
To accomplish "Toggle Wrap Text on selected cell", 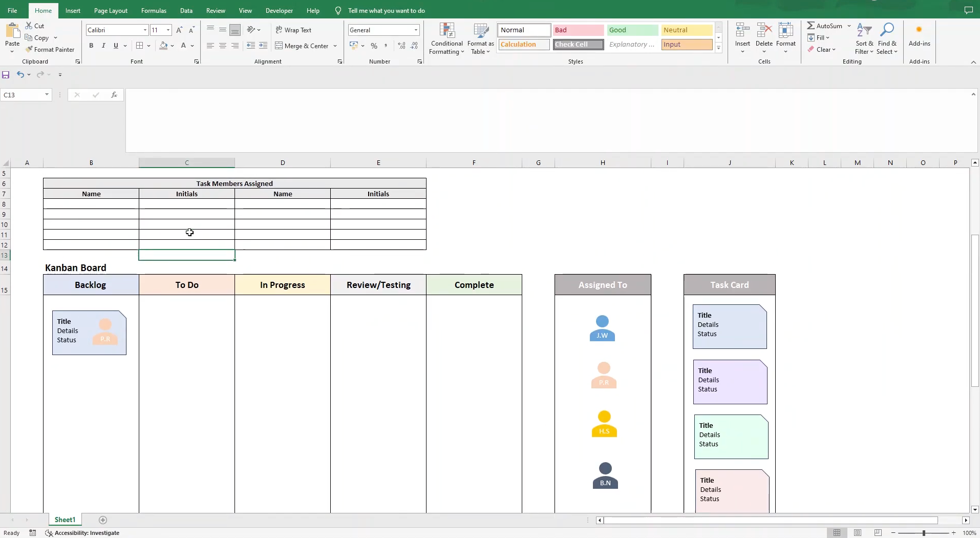I will [x=293, y=30].
